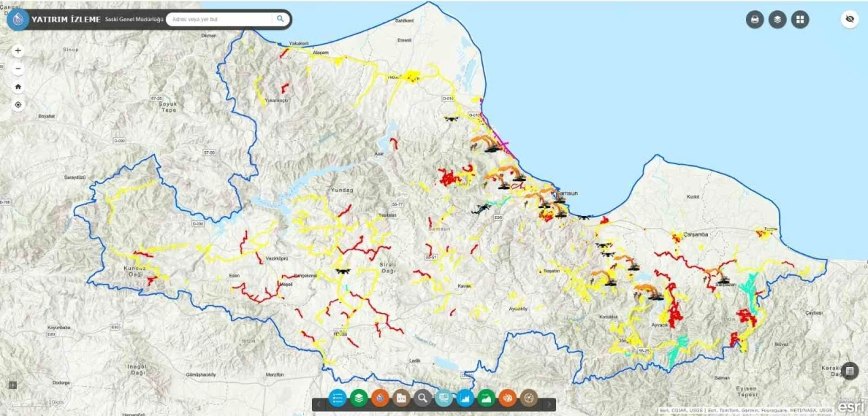Click the Yatırım İzleme water drop logo
Image resolution: width=868 pixels, height=416 pixels.
coord(18,20)
